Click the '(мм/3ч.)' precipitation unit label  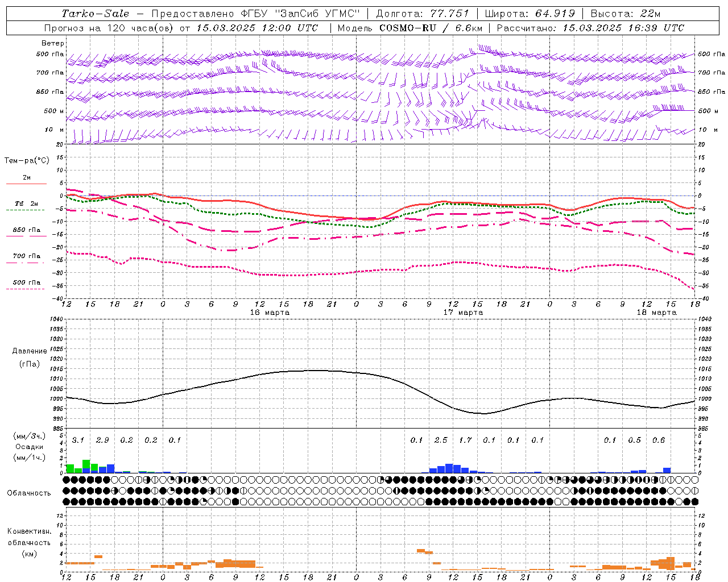point(30,436)
